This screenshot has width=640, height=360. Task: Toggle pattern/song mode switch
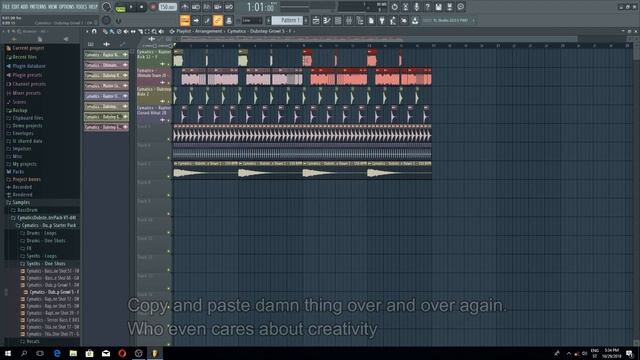120,8
